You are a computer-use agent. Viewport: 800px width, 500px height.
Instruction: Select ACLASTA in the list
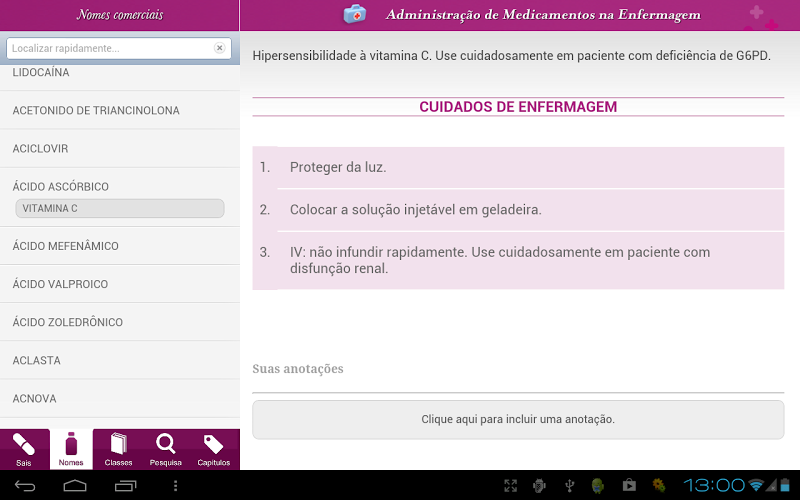coord(120,360)
